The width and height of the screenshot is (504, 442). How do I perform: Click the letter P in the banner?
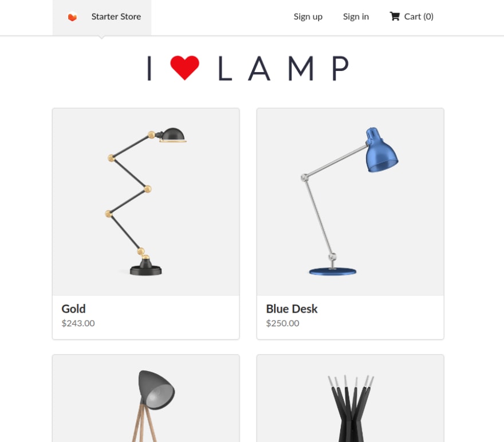click(340, 68)
